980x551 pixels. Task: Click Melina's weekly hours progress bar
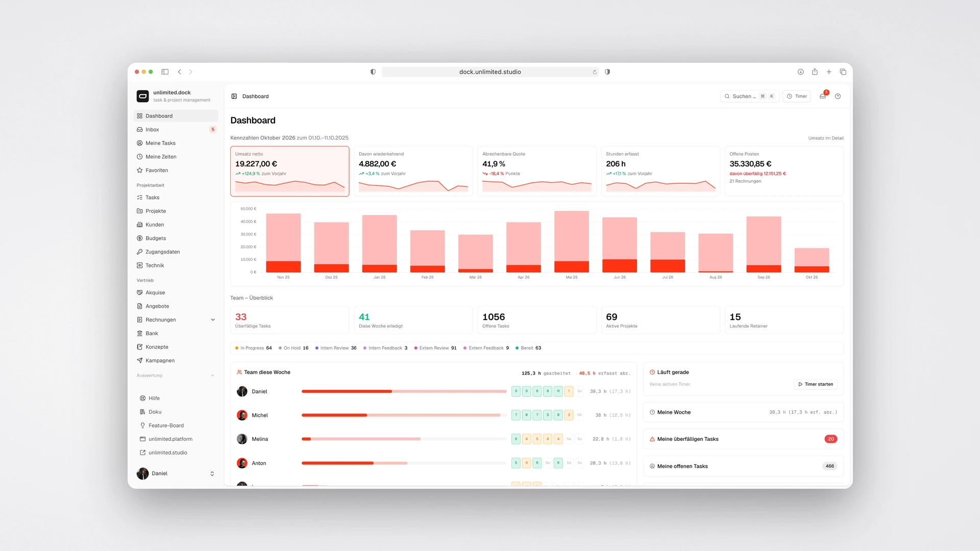pos(404,439)
